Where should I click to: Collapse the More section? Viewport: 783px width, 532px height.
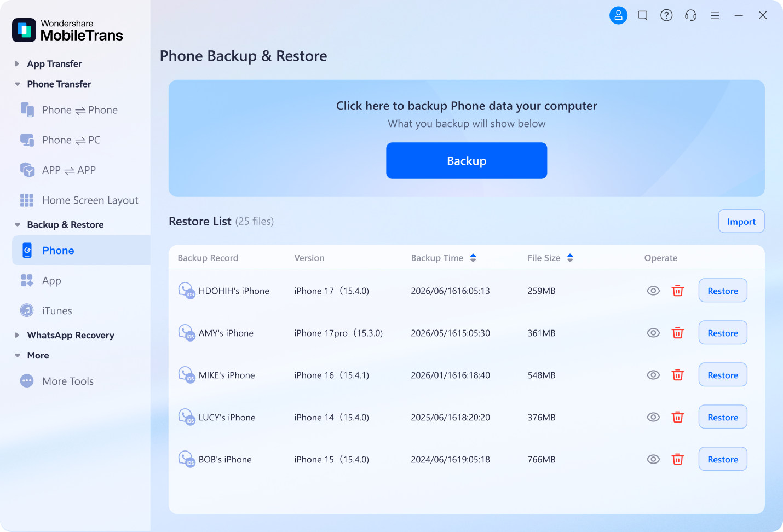click(x=17, y=355)
